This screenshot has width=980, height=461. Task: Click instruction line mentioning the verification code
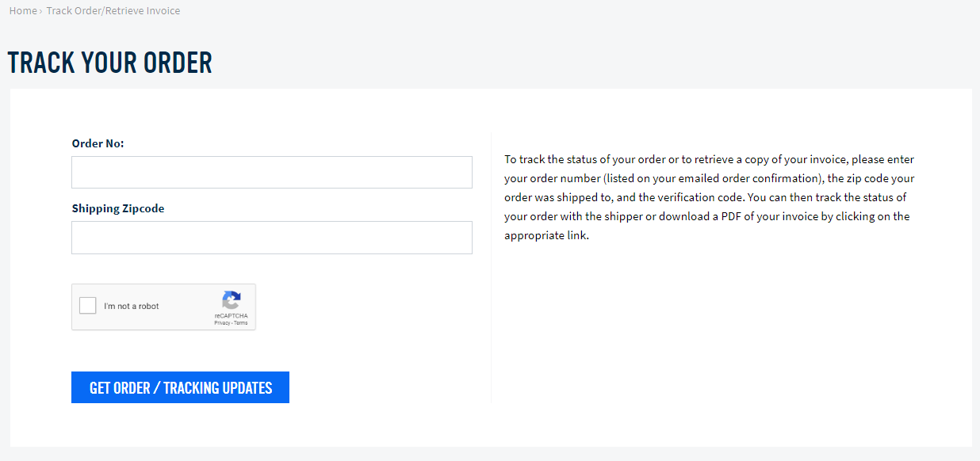tap(705, 197)
